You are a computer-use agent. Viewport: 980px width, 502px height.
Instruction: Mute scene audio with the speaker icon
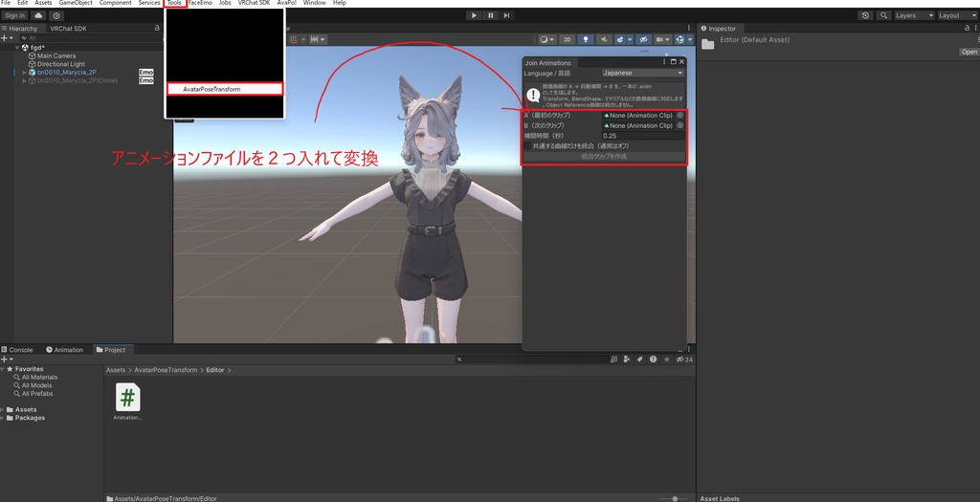[603, 39]
